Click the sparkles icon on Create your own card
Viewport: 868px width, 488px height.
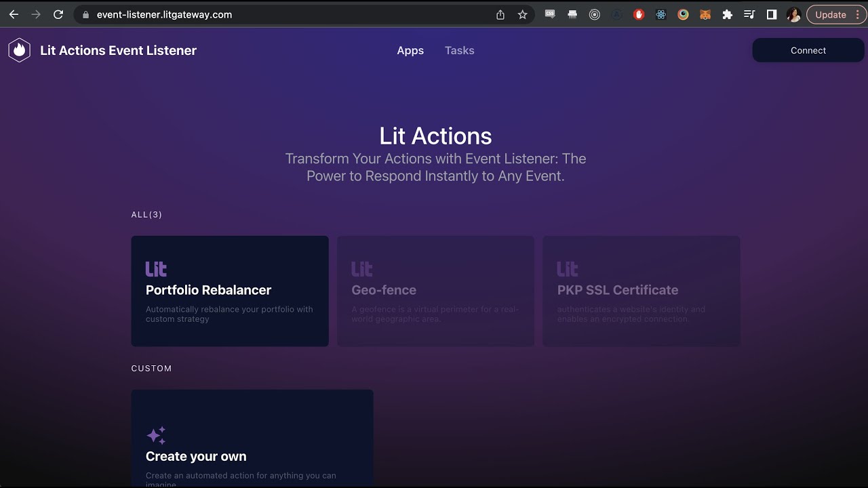pyautogui.click(x=156, y=436)
